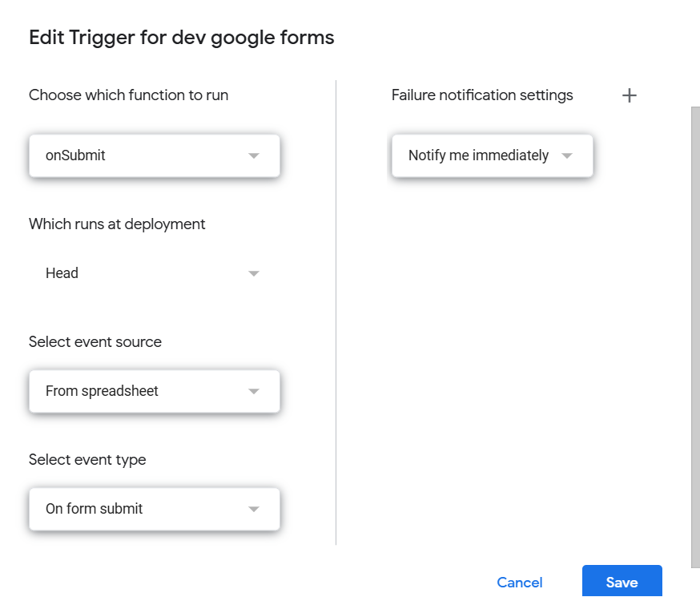Screen dimensions: 700x597
Task: Click the arrow beside Head deployment
Action: point(254,273)
